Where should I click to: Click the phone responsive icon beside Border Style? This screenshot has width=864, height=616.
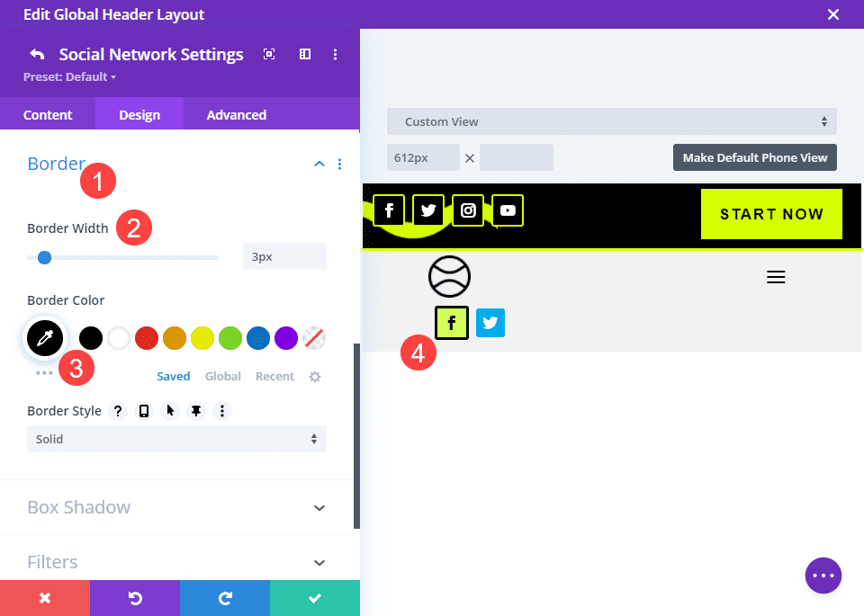(x=144, y=411)
